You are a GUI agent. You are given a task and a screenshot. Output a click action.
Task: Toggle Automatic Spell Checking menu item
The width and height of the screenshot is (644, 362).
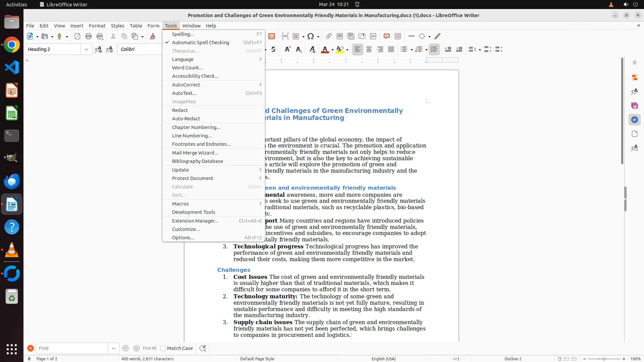[x=200, y=43]
